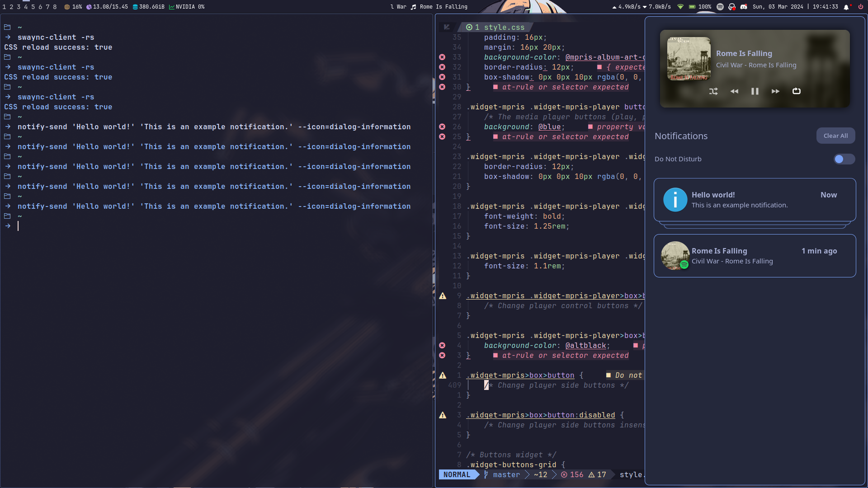Click the disk icon showing 380.6GiB

(x=135, y=7)
